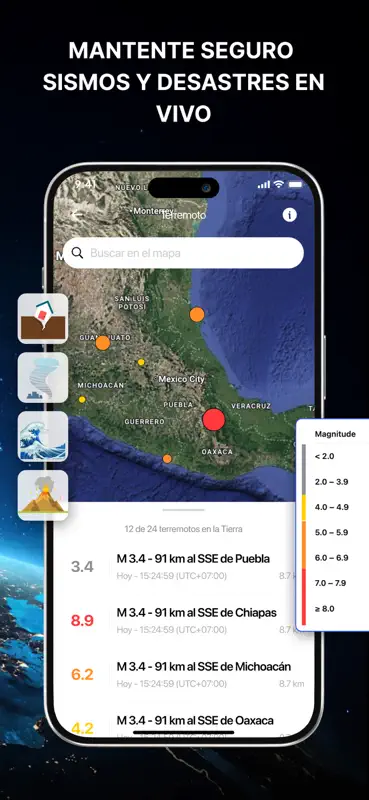
Task: Click the legend range 6.0 – 6.9
Action: coord(331,558)
